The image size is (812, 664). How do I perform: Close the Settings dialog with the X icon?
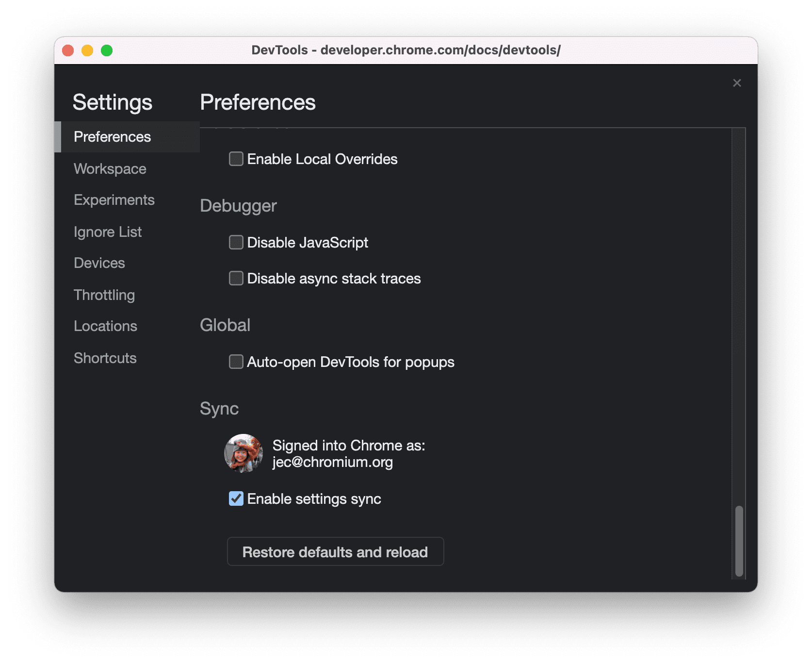tap(737, 83)
